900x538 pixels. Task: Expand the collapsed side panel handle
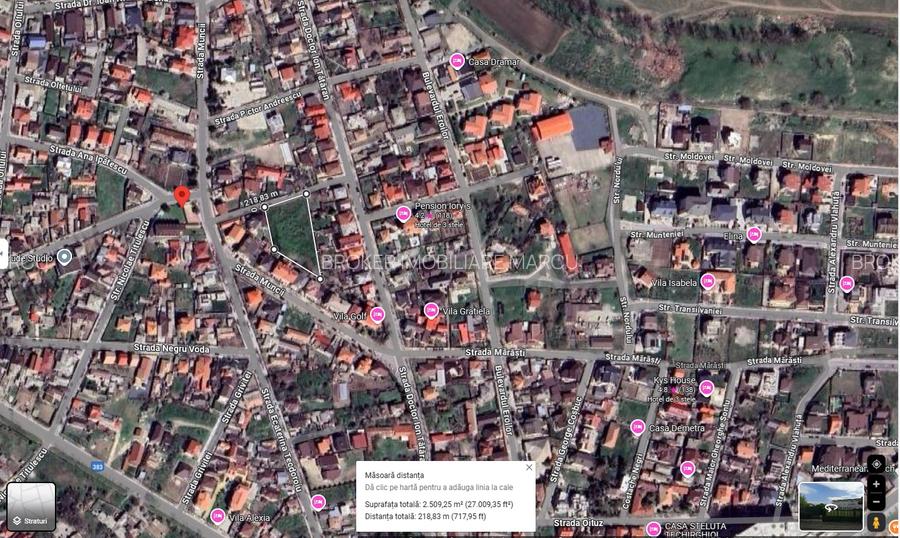tap(4, 251)
